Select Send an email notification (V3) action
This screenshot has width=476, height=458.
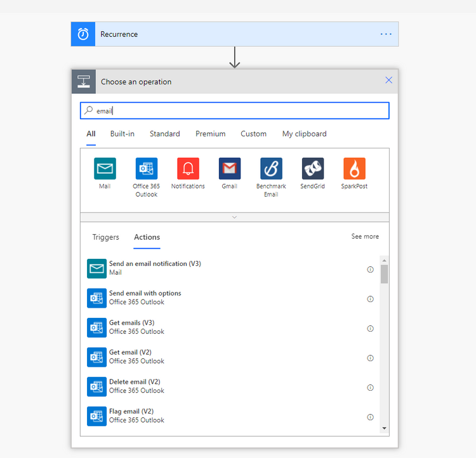(x=230, y=268)
